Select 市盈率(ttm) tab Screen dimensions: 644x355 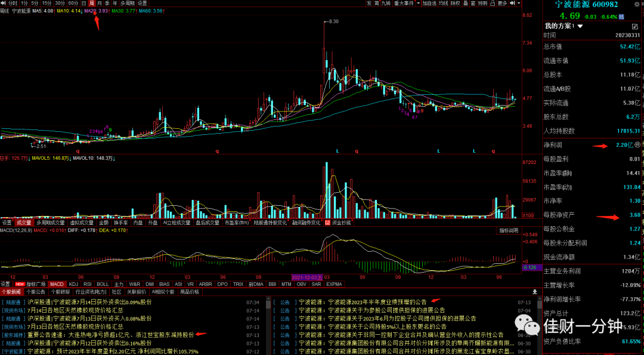236,223
